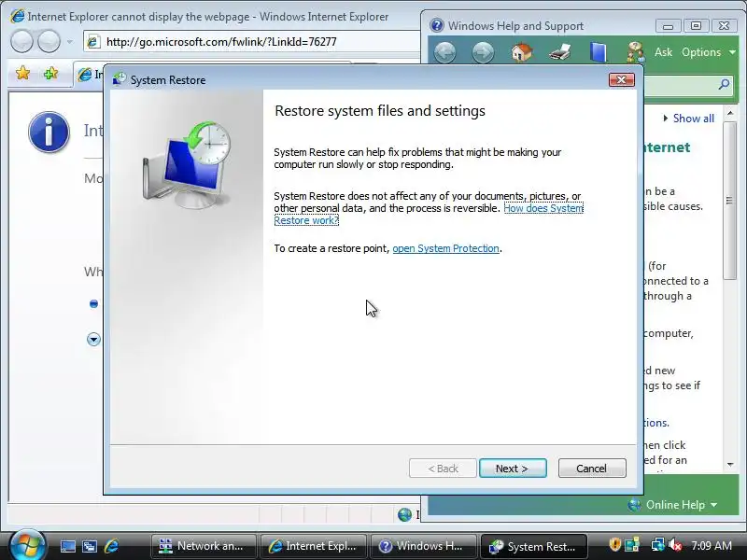Click Internet Explorer back button
The height and width of the screenshot is (560, 747).
pos(21,41)
